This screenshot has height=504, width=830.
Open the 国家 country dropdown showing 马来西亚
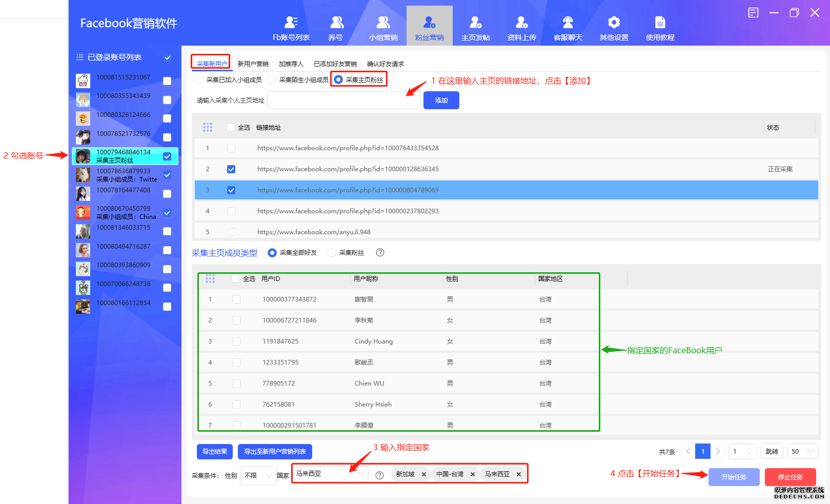click(330, 474)
